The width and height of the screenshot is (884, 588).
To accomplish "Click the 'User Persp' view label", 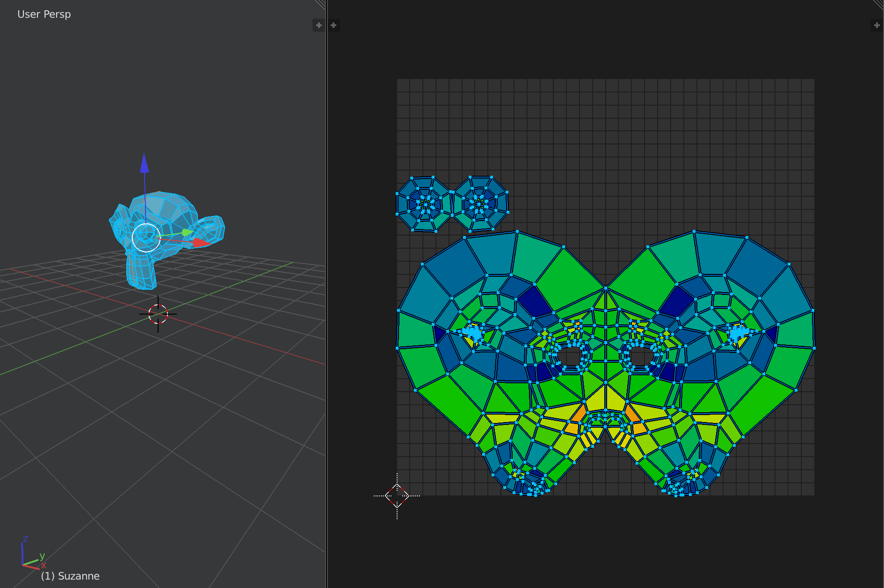I will [x=44, y=14].
